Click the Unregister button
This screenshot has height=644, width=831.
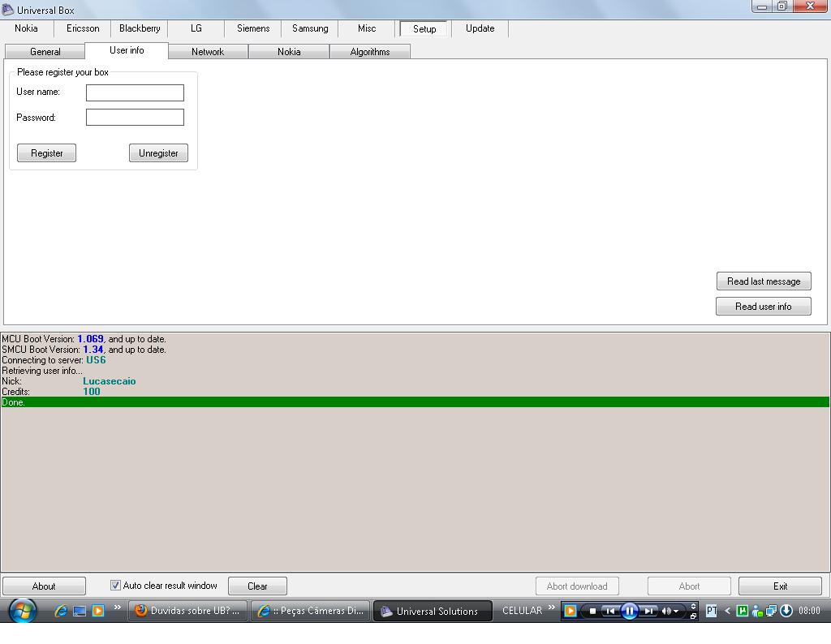[x=158, y=153]
